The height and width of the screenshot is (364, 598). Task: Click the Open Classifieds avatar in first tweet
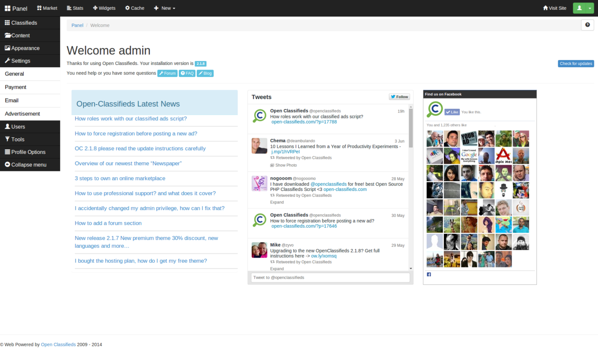259,115
